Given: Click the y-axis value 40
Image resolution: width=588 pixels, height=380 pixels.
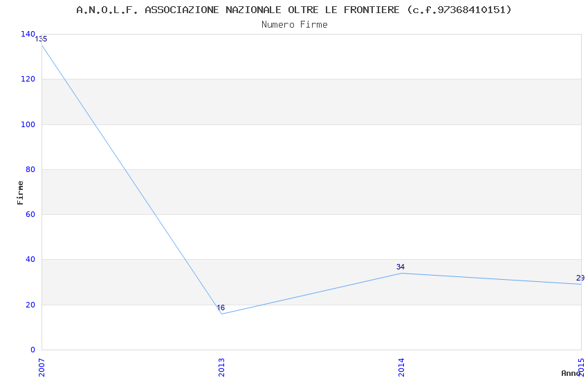Looking at the screenshot, I should point(30,260).
